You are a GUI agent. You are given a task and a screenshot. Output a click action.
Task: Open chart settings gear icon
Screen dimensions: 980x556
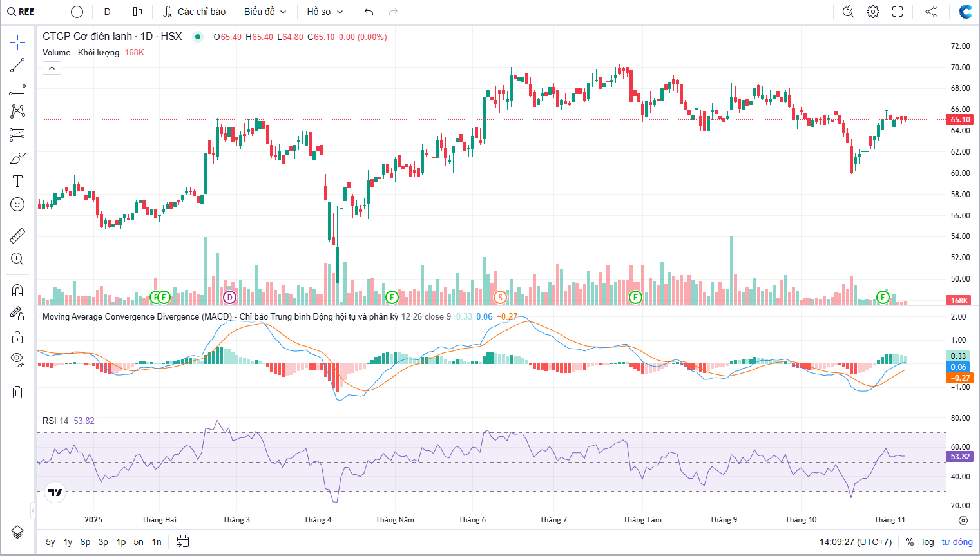[x=873, y=12]
